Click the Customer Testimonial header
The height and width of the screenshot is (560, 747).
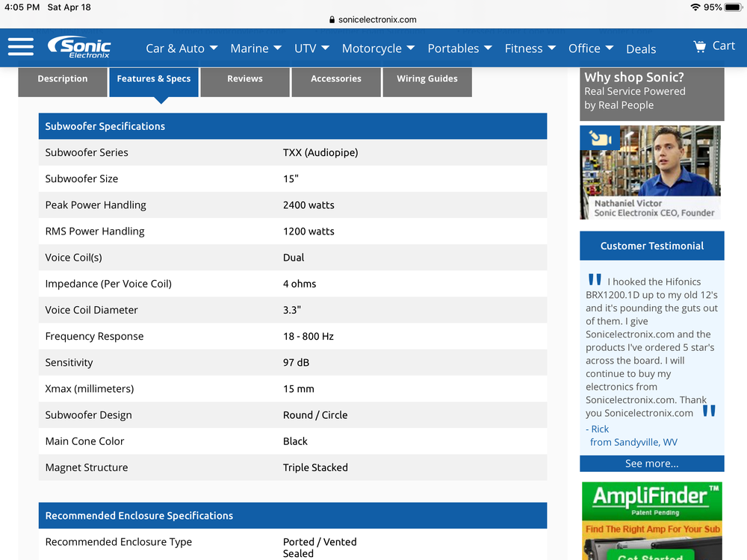click(x=651, y=246)
